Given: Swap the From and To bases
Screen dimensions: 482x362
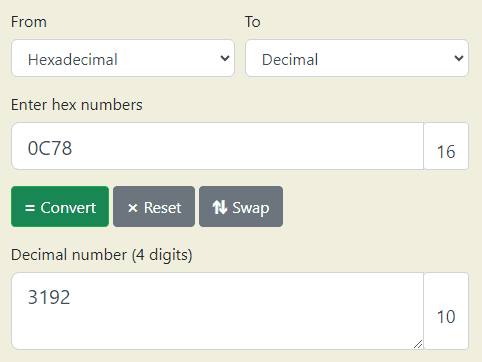Looking at the screenshot, I should [241, 207].
